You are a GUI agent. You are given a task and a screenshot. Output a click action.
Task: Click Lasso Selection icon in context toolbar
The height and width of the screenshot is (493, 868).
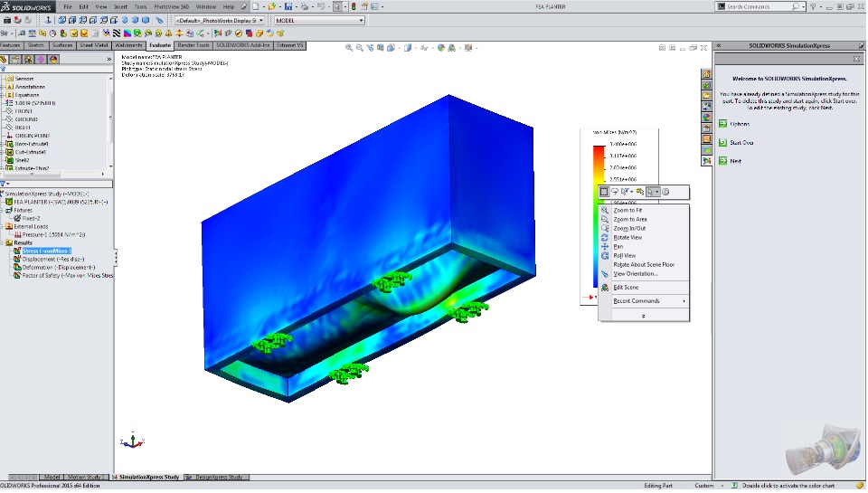tap(615, 192)
